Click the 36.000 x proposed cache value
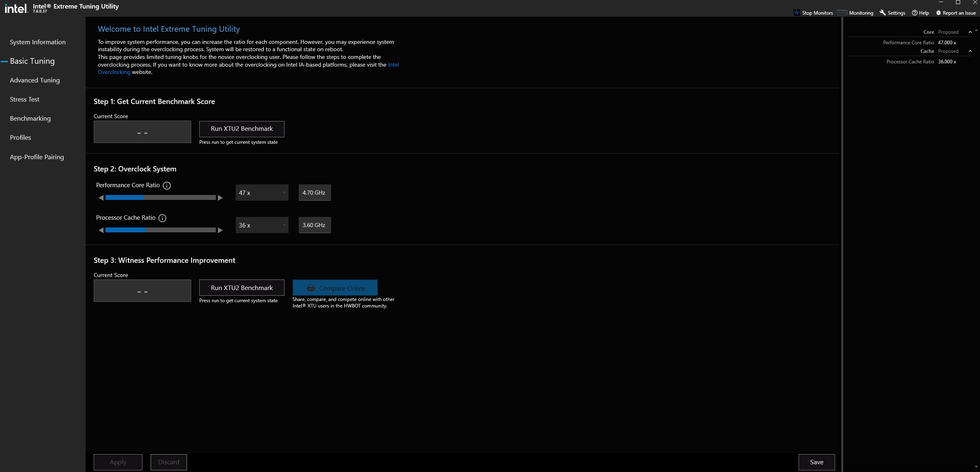 tap(947, 62)
